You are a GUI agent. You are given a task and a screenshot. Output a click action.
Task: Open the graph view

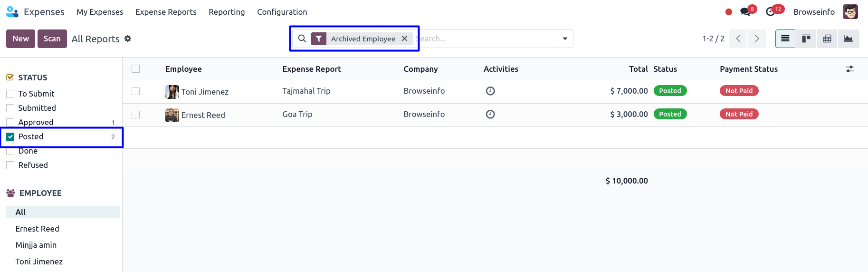848,39
